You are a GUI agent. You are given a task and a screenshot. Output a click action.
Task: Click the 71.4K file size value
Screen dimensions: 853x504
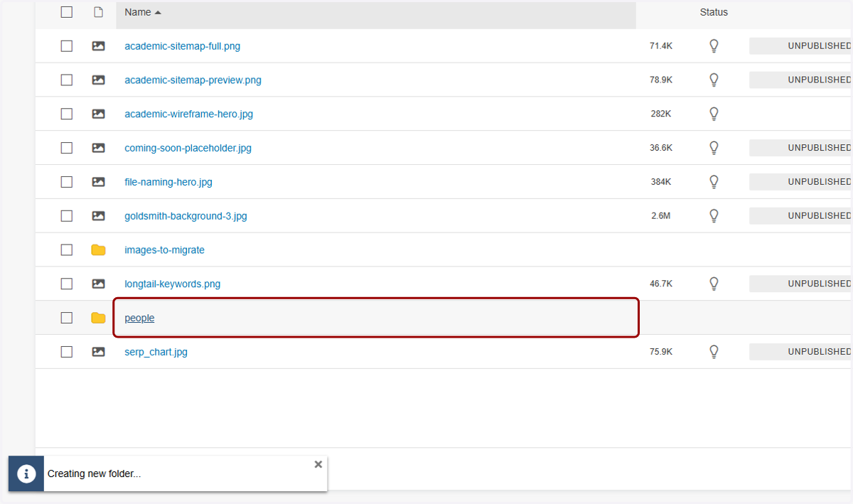click(661, 46)
